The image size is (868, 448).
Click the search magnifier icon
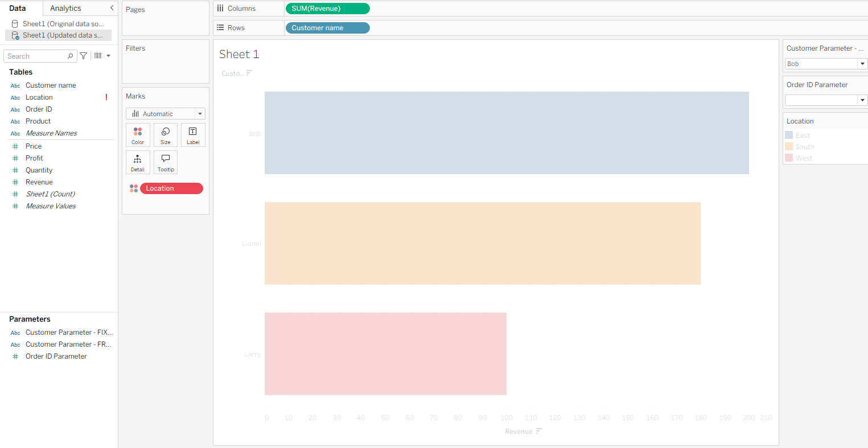tap(71, 56)
